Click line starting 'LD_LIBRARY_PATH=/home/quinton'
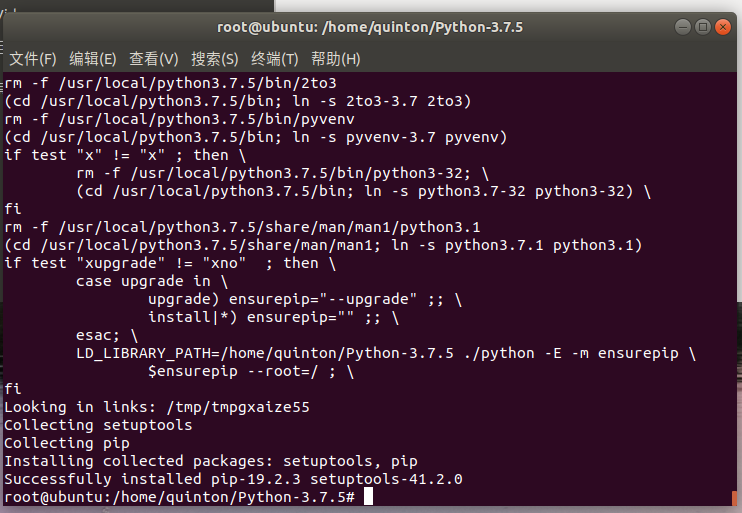 [386, 353]
